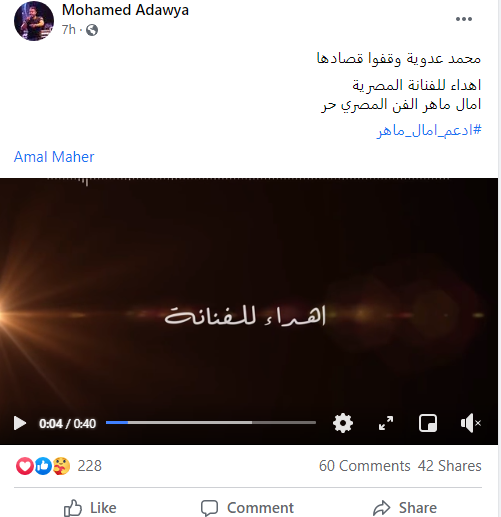View the 42 Shares list
The width and height of the screenshot is (501, 517).
pyautogui.click(x=450, y=466)
